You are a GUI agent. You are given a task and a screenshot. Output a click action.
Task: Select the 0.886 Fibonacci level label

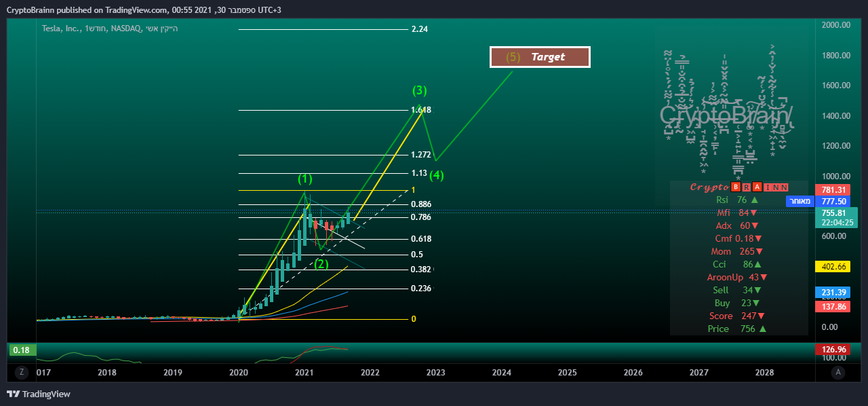click(x=421, y=204)
